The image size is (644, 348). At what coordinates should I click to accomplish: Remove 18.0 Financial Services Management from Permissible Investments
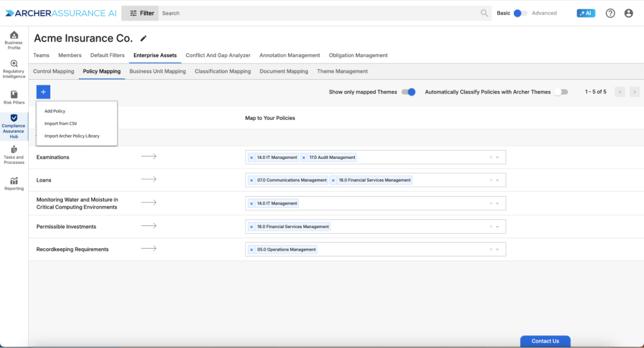pos(252,227)
